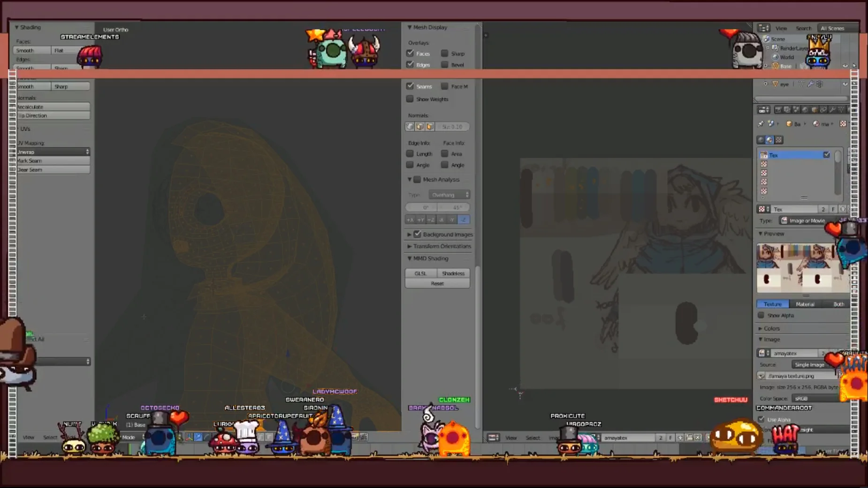Switch preview to Material tab
Viewport: 868px width, 488px height.
(x=805, y=304)
